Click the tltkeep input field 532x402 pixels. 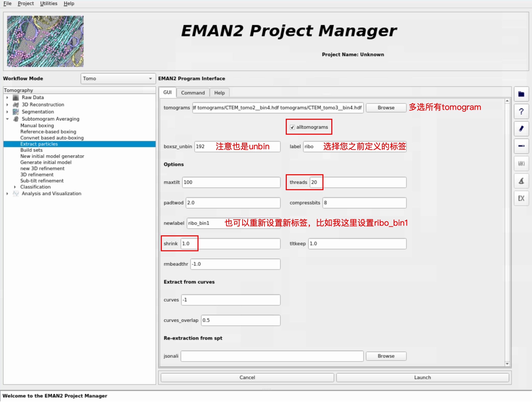point(357,244)
